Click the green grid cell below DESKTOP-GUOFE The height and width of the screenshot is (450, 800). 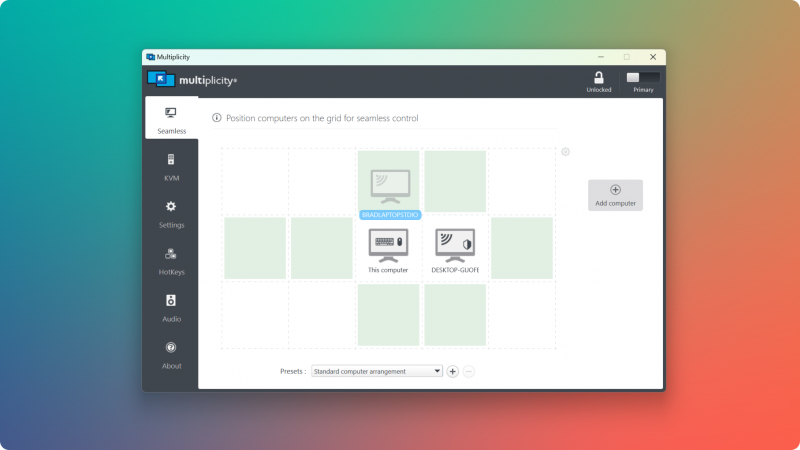tap(455, 315)
